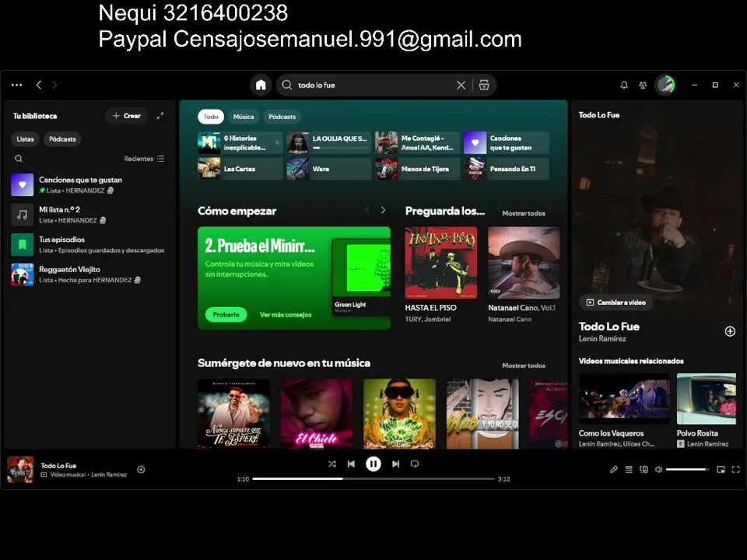Open Canciones que te gustan in library
The image size is (747, 560).
click(x=89, y=185)
